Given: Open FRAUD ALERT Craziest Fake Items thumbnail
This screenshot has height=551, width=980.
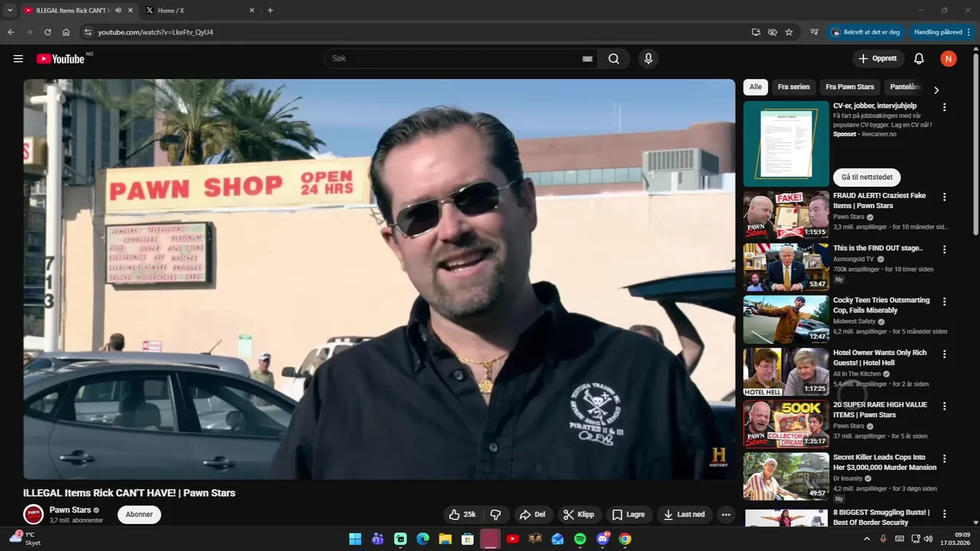Looking at the screenshot, I should (x=786, y=215).
